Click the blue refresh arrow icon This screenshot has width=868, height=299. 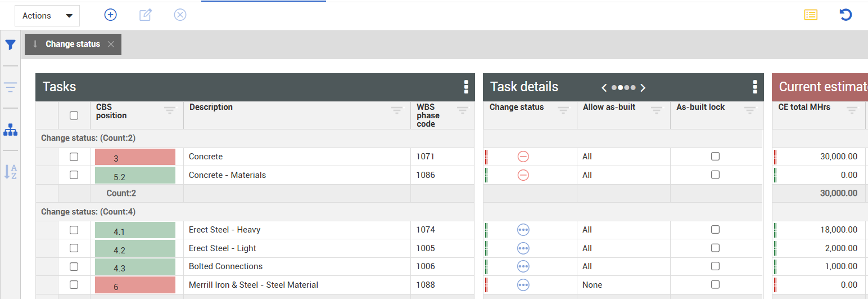[846, 15]
